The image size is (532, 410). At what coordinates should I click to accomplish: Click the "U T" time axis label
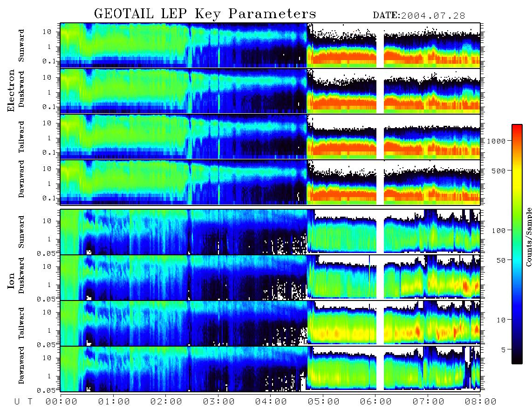(x=23, y=402)
